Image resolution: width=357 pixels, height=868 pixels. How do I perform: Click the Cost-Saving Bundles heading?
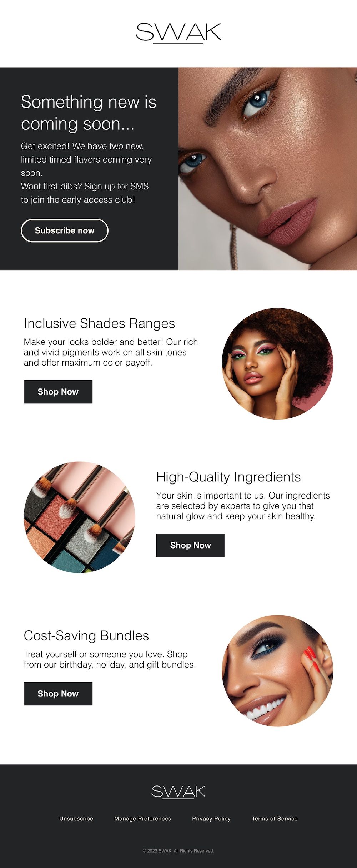[86, 636]
